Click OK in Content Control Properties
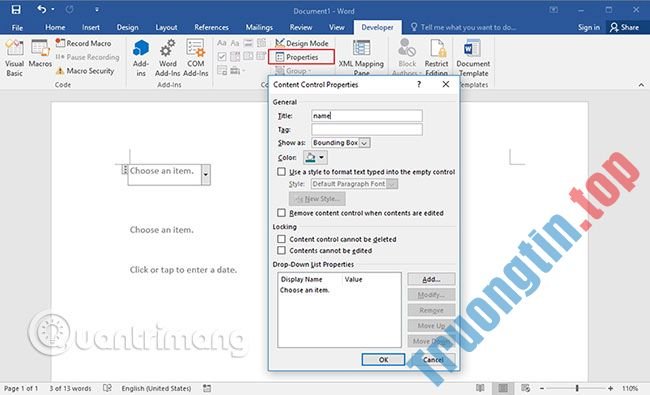This screenshot has width=650, height=395. [x=383, y=360]
